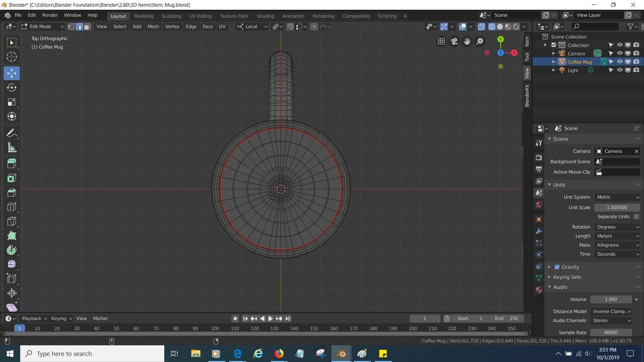This screenshot has height=362, width=644.
Task: Select the Spin tool
Action: click(12, 250)
